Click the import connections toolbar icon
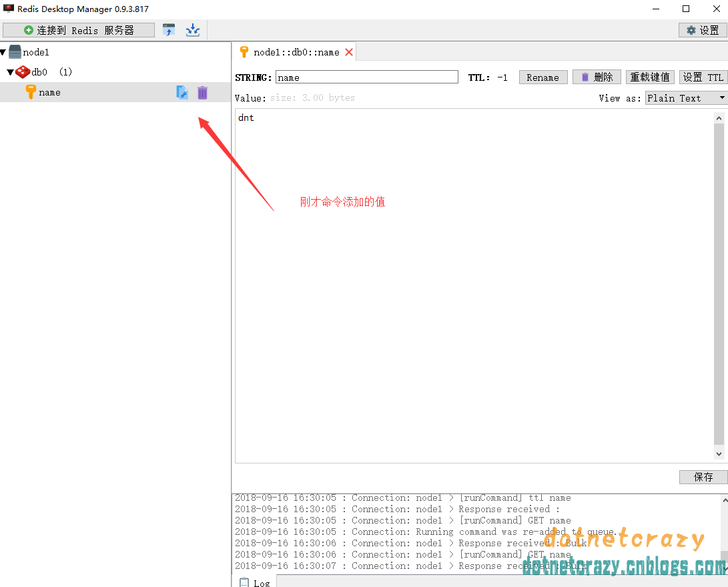Screen dimensions: 728x587 point(169,30)
